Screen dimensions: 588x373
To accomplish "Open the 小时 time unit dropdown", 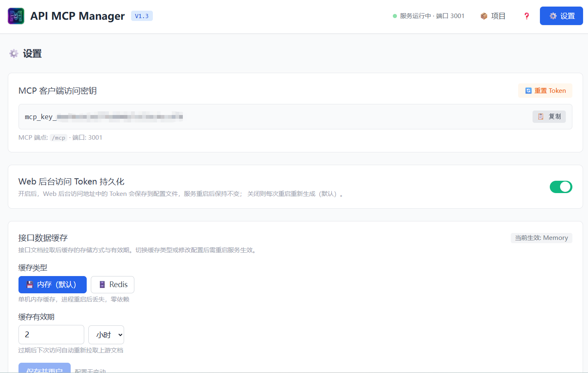I will pyautogui.click(x=106, y=335).
